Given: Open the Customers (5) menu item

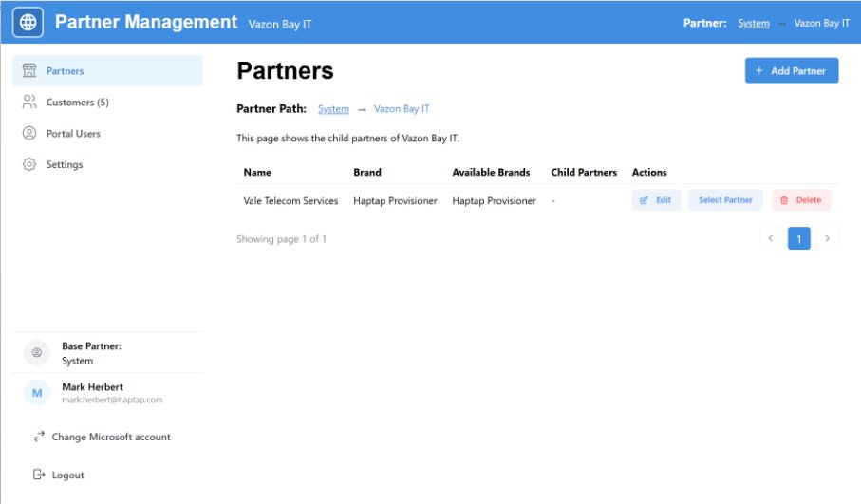Looking at the screenshot, I should [78, 103].
